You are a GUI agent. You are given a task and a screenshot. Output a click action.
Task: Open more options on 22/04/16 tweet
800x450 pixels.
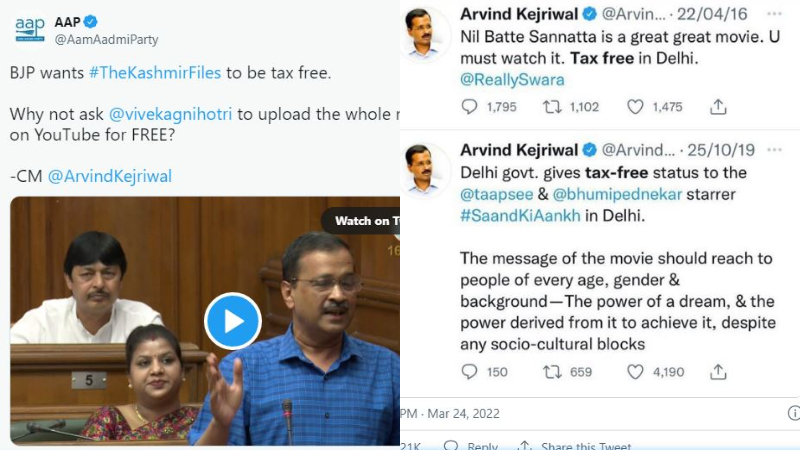(x=774, y=14)
